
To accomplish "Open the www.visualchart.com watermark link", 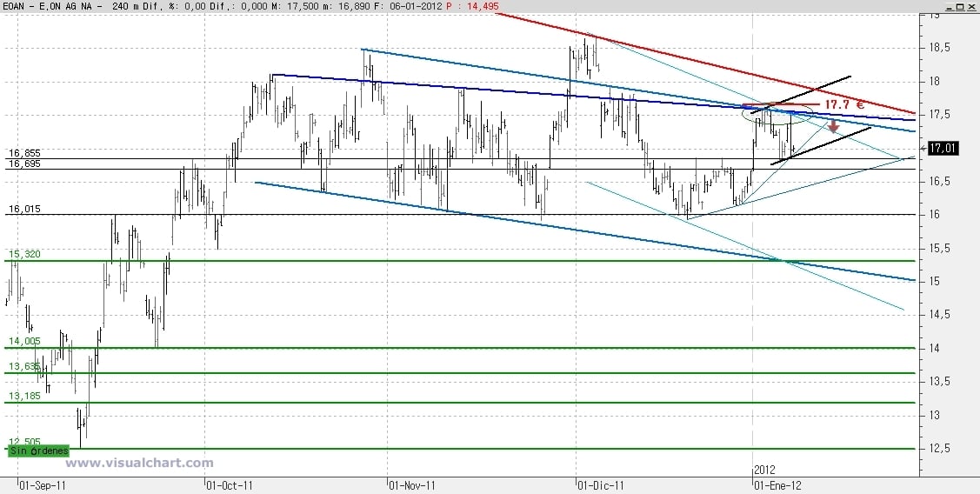I will 139,464.
